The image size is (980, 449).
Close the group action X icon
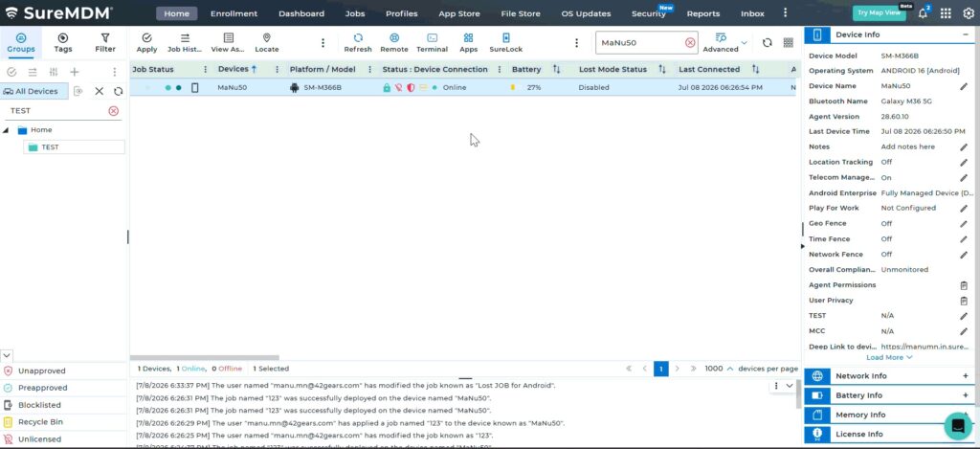tap(99, 91)
